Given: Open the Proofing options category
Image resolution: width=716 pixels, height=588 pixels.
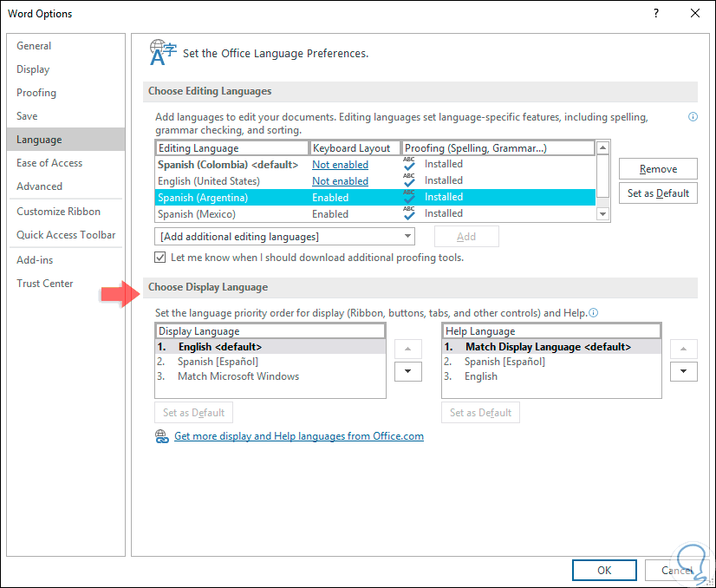Looking at the screenshot, I should [x=66, y=93].
